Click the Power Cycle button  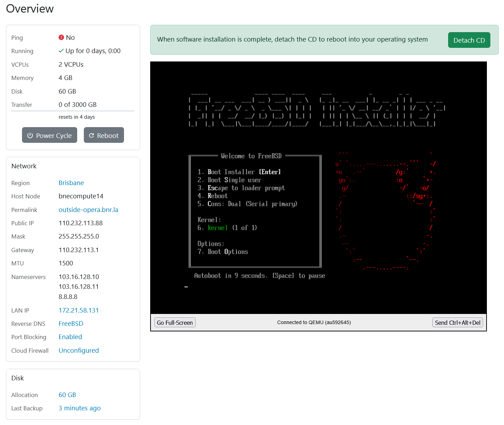click(x=50, y=135)
